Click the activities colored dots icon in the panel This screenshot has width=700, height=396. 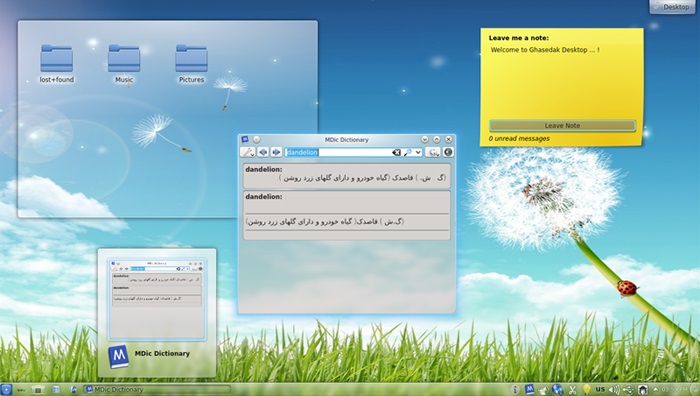coord(21,390)
